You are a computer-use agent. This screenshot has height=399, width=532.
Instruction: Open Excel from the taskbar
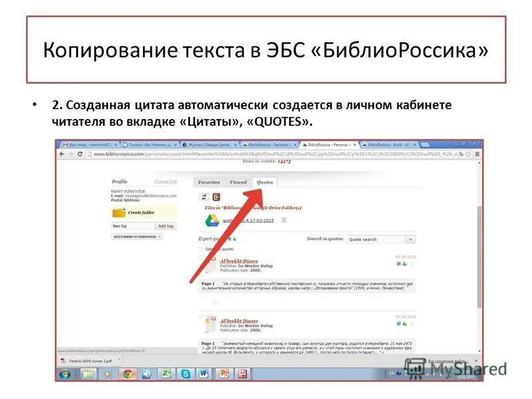point(166,374)
